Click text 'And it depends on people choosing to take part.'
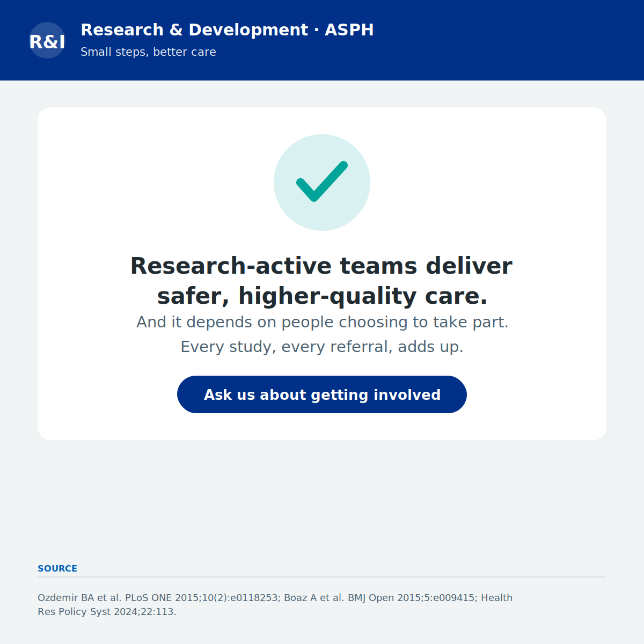The width and height of the screenshot is (644, 644). point(322,322)
